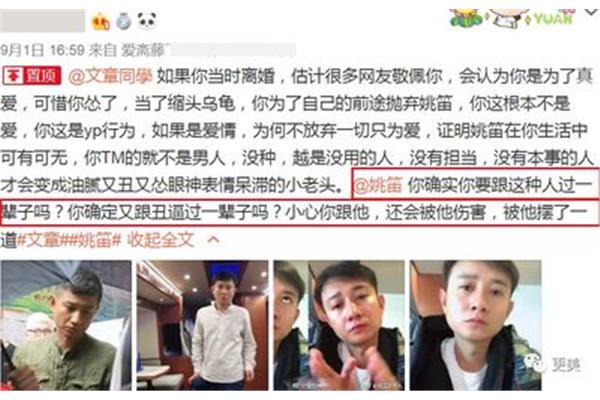The height and width of the screenshot is (400, 600).
Task: Click the silver medal badge icon
Action: pyautogui.click(x=124, y=21)
